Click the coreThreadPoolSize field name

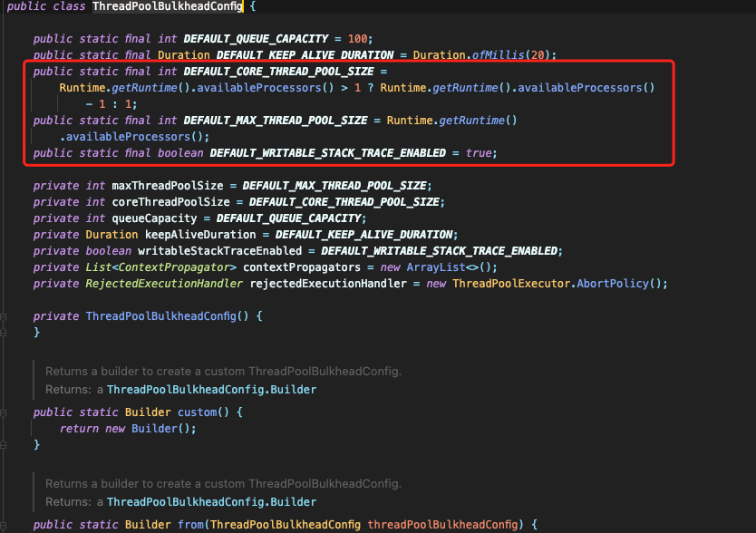click(170, 202)
